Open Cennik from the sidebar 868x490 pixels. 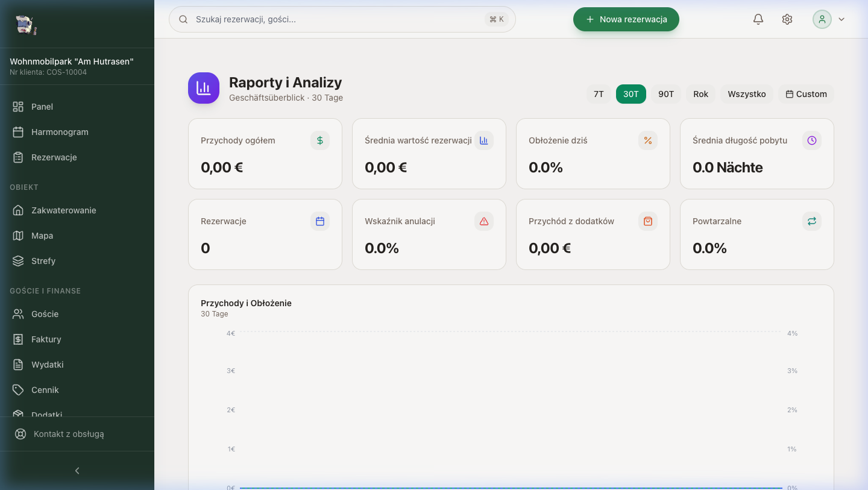point(77,390)
